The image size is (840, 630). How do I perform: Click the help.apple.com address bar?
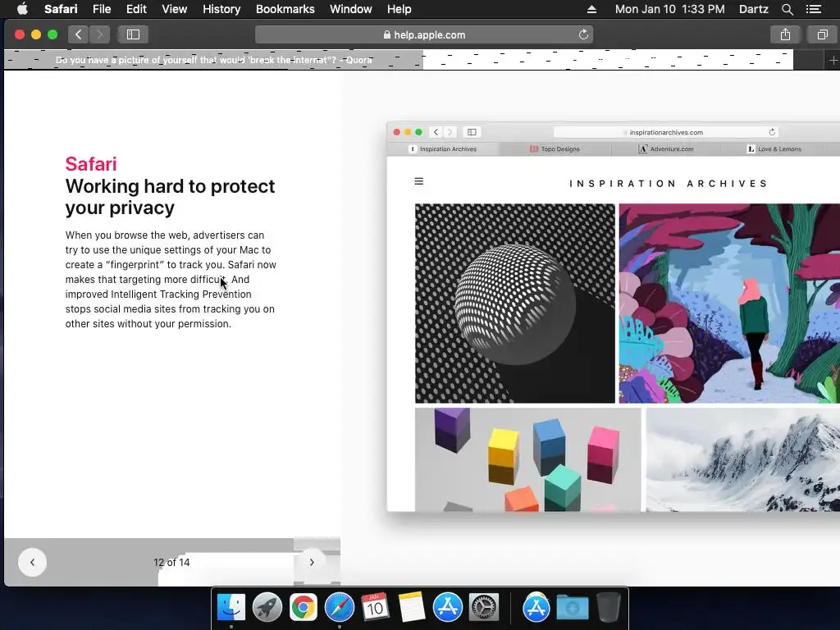424,34
